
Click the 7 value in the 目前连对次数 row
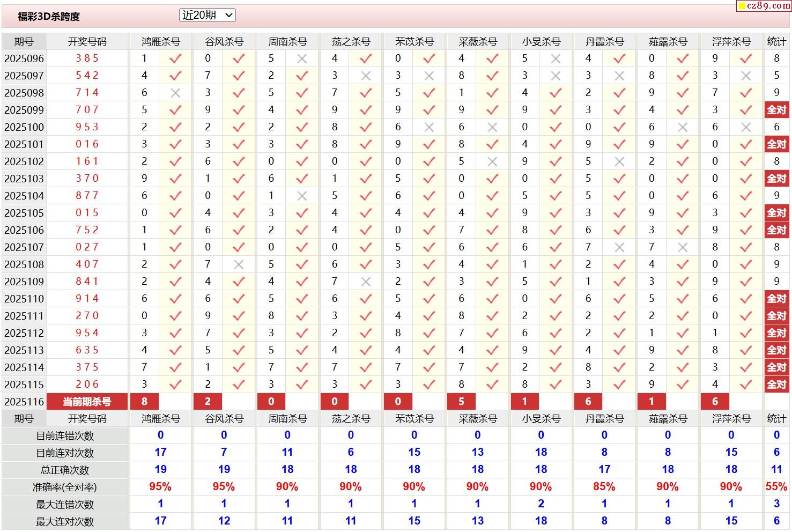224,452
